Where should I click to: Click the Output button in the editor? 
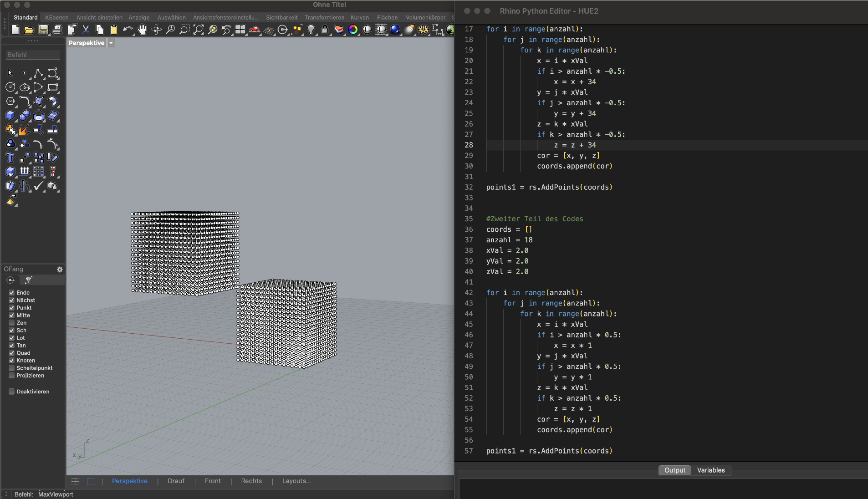(x=674, y=470)
